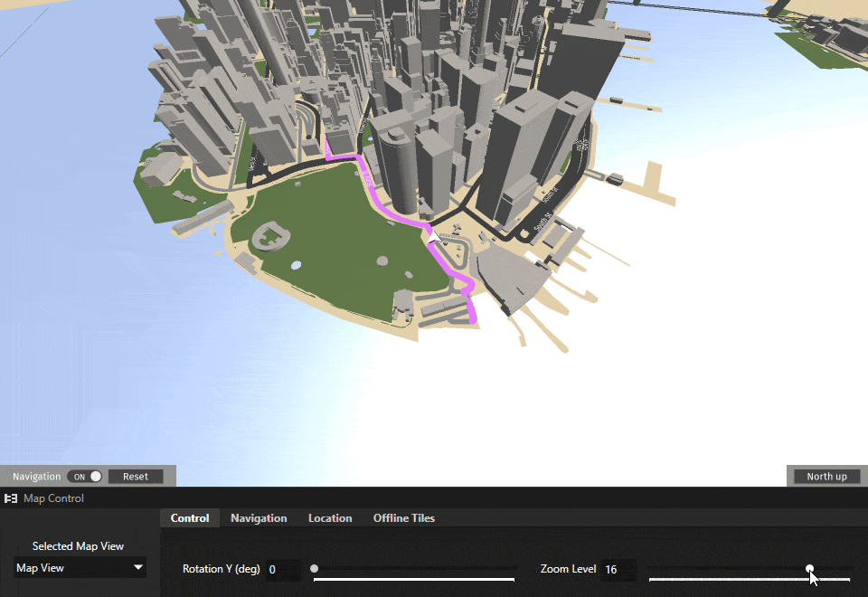Image resolution: width=868 pixels, height=597 pixels.
Task: Click the North up button
Action: [x=826, y=476]
